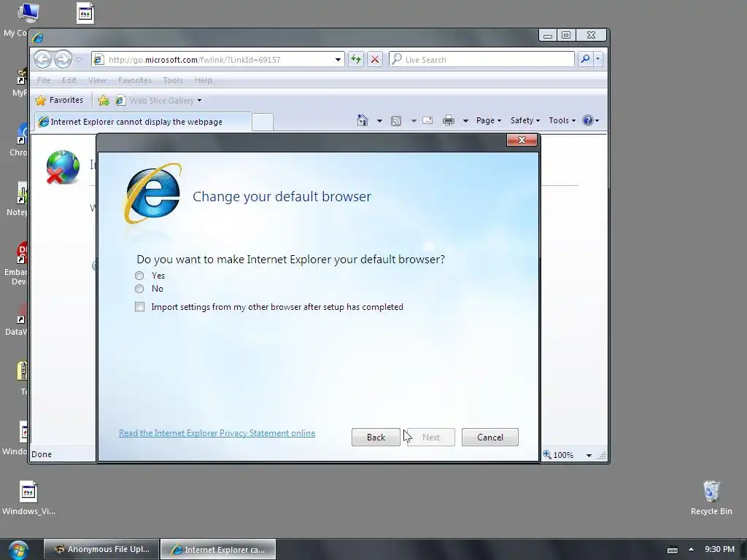The width and height of the screenshot is (747, 560).
Task: Open the recent pages dropdown beside forward arrow
Action: pyautogui.click(x=80, y=60)
